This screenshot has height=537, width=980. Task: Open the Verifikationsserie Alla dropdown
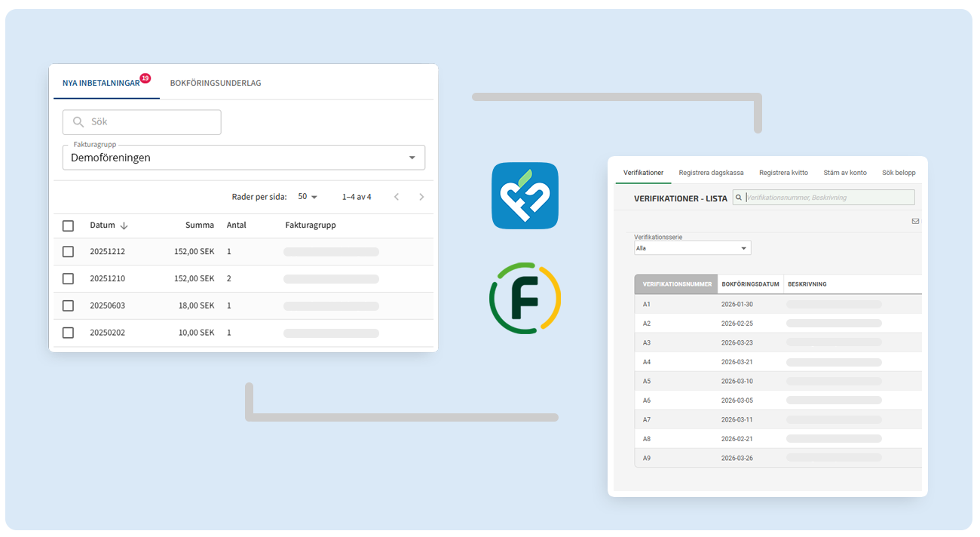pos(692,248)
